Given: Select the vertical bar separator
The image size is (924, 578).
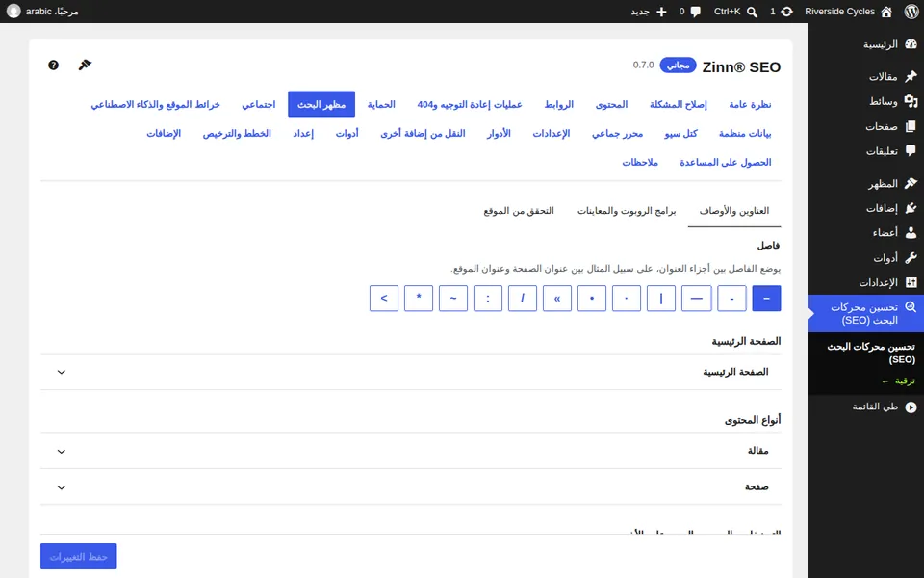Looking at the screenshot, I should 661,299.
